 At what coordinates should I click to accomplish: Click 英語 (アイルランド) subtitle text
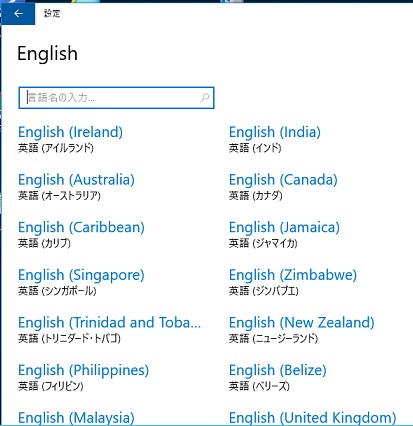click(56, 148)
